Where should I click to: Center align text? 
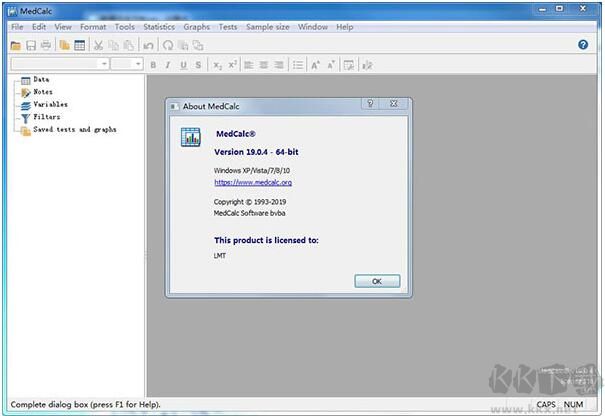264,65
